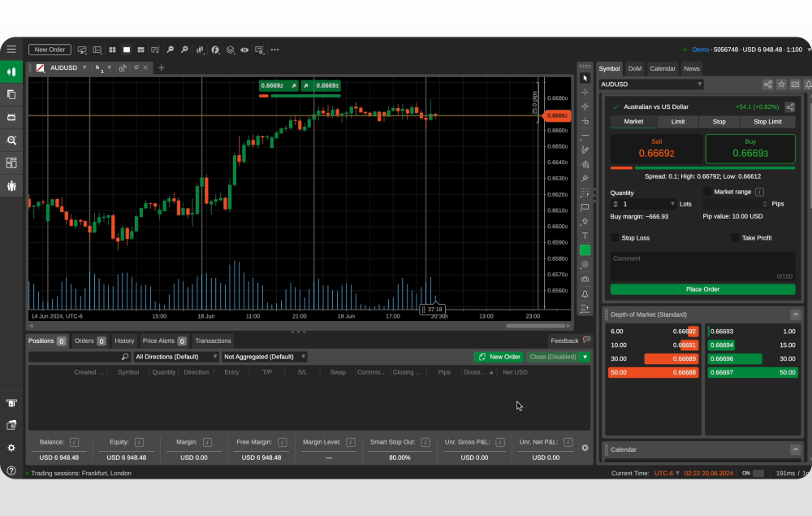Viewport: 812px width, 516px height.
Task: Open the Not Aggregated dropdown
Action: 264,357
